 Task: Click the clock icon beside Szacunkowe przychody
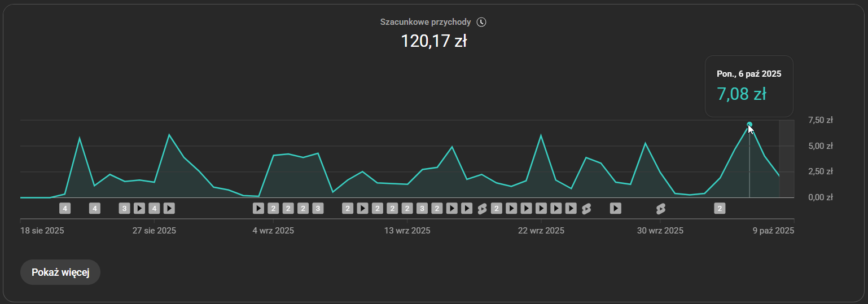click(x=481, y=22)
